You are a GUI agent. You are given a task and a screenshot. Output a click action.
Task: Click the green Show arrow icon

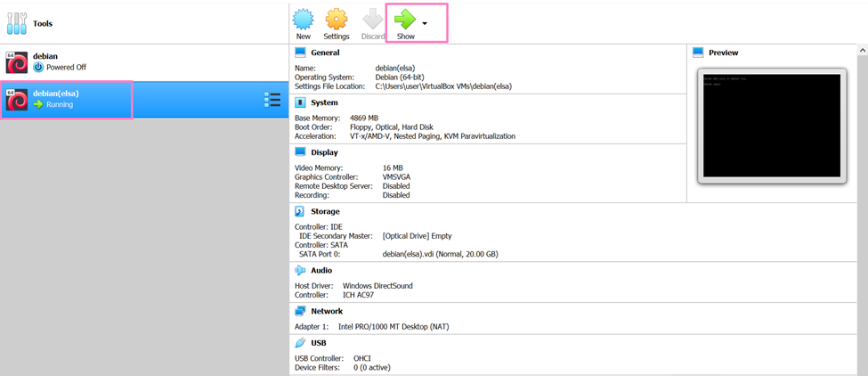tap(405, 20)
